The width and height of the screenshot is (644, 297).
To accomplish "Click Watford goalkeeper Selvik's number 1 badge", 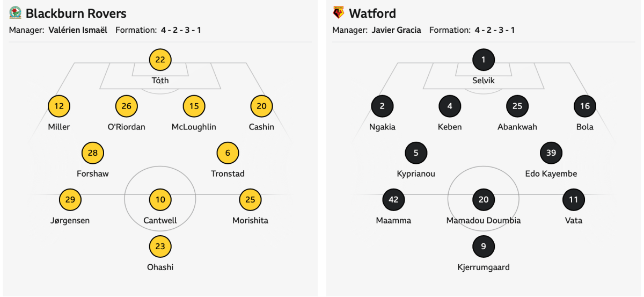I will click(484, 60).
